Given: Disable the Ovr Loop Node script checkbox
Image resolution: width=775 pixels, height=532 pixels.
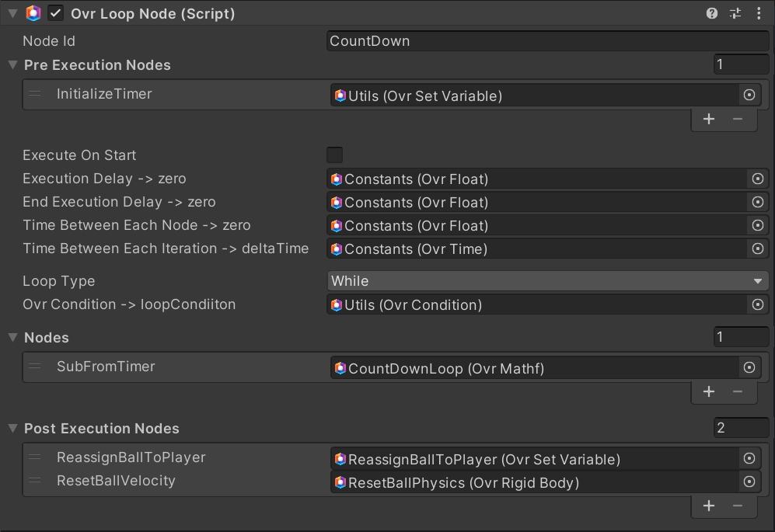Looking at the screenshot, I should pyautogui.click(x=56, y=13).
